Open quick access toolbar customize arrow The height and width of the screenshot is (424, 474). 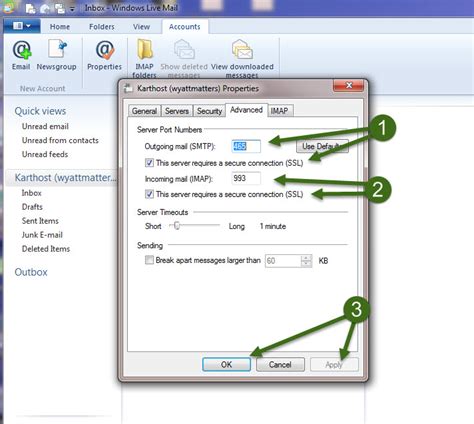click(72, 9)
